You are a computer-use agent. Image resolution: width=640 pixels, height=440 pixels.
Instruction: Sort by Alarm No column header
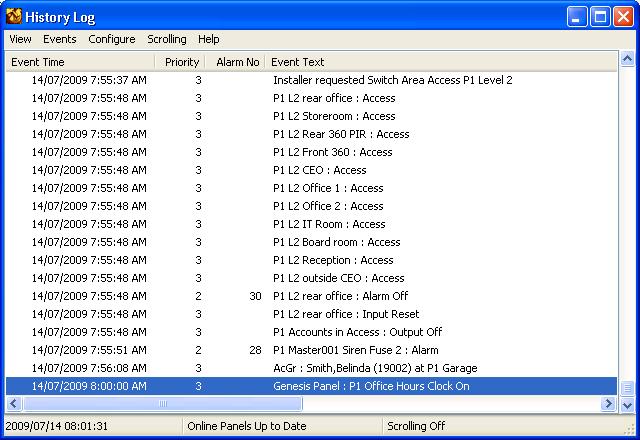click(236, 62)
